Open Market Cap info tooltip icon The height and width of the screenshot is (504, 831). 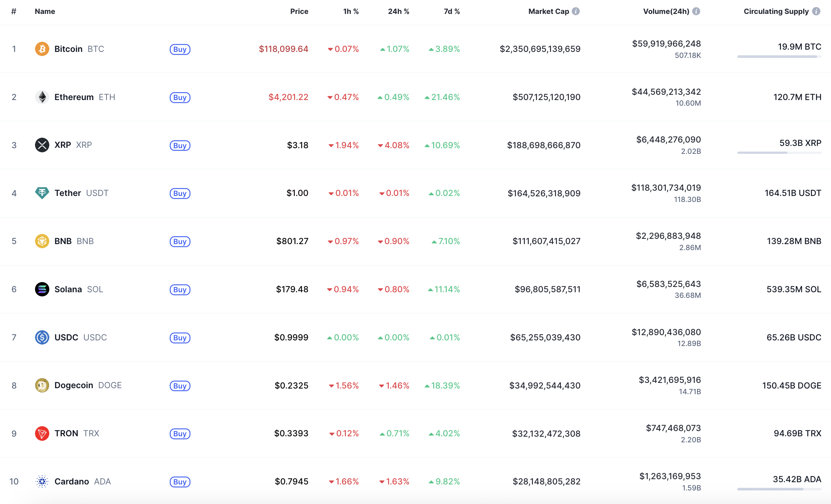[575, 11]
